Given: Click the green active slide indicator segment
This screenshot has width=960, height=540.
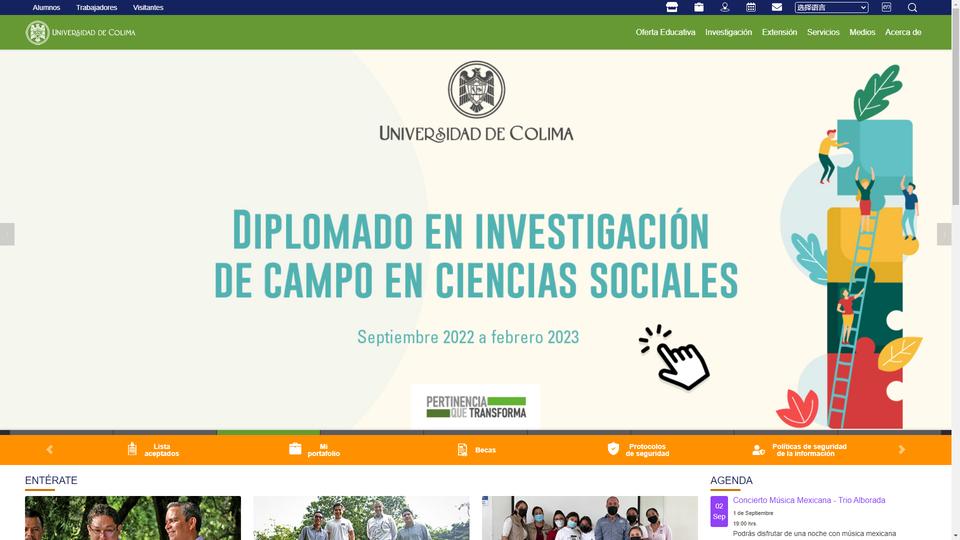Looking at the screenshot, I should pos(268,432).
